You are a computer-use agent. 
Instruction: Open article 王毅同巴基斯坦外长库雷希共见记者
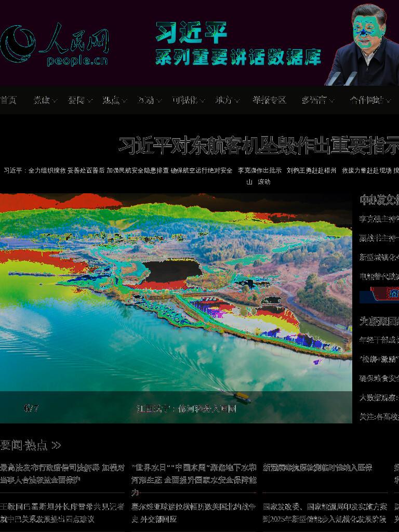pos(62,513)
